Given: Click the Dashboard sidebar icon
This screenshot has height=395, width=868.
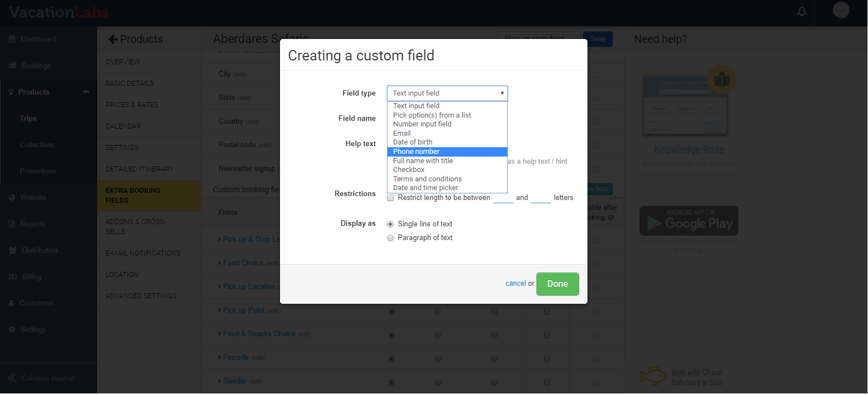Looking at the screenshot, I should (x=12, y=40).
